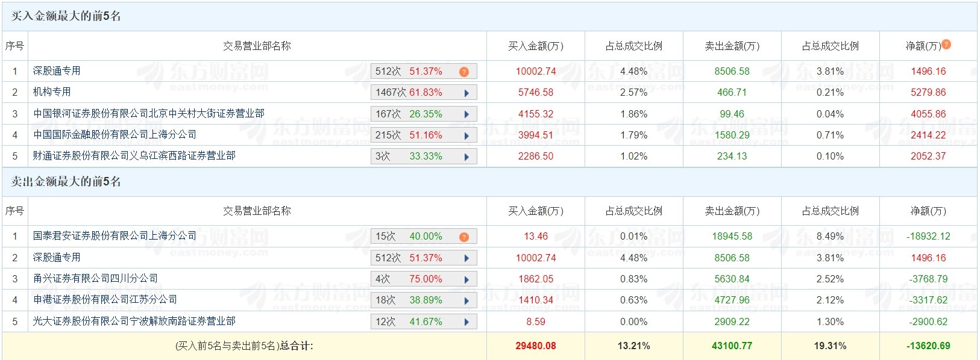Open 国泰君安证券上海分公司 link
Viewport: 980px width, 360px height.
pyautogui.click(x=115, y=235)
